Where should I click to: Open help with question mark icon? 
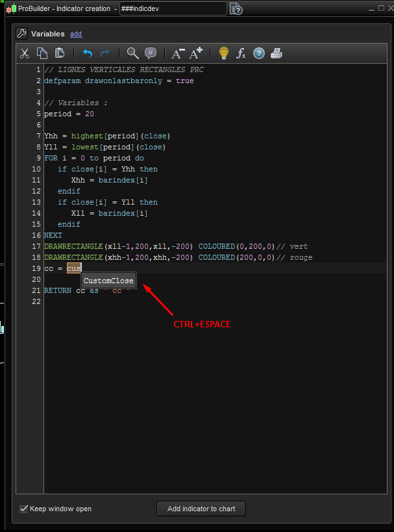coord(259,53)
